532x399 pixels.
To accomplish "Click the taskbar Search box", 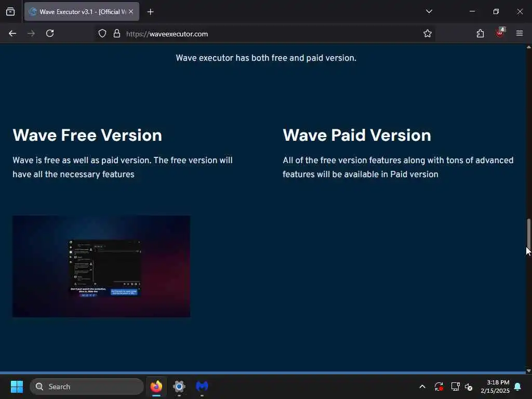I will click(87, 387).
